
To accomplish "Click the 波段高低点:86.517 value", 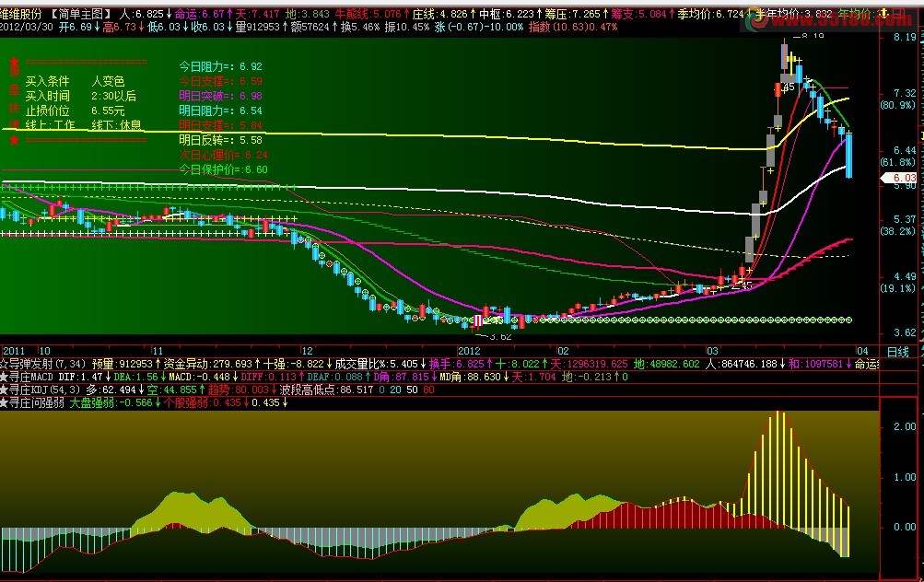I will pos(326,390).
